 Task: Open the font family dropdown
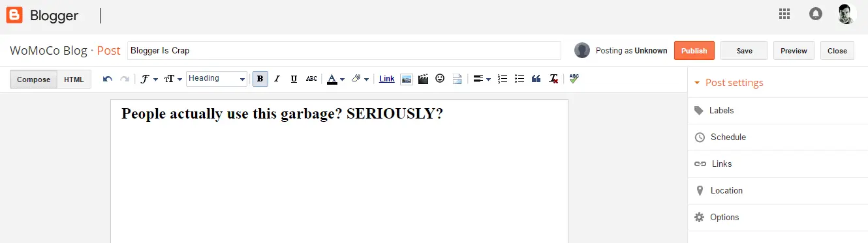[x=149, y=79]
